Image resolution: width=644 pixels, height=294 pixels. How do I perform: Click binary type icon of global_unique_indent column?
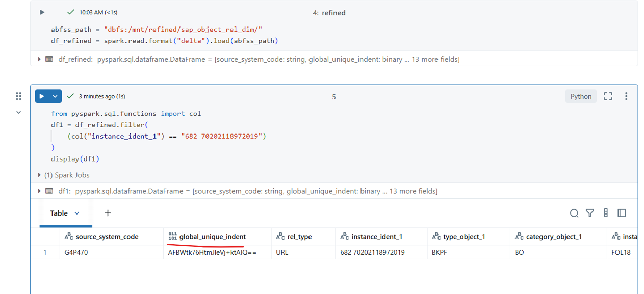click(x=172, y=237)
